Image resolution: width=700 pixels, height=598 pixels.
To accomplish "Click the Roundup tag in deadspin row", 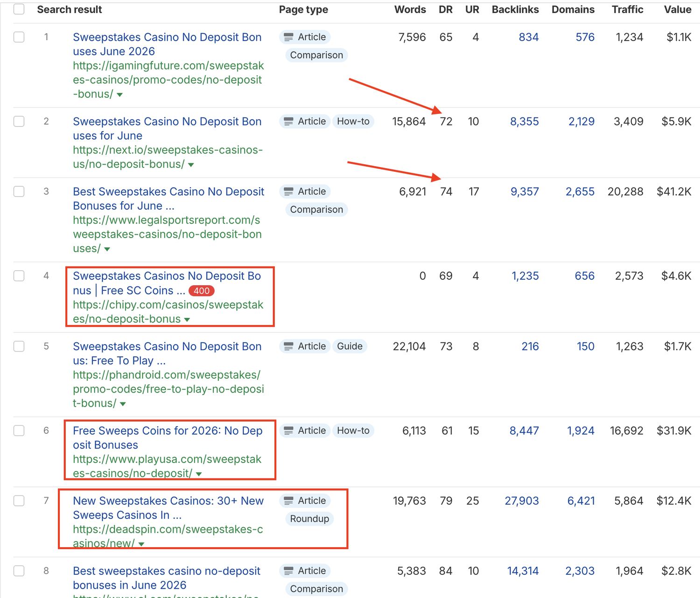I will click(x=309, y=519).
